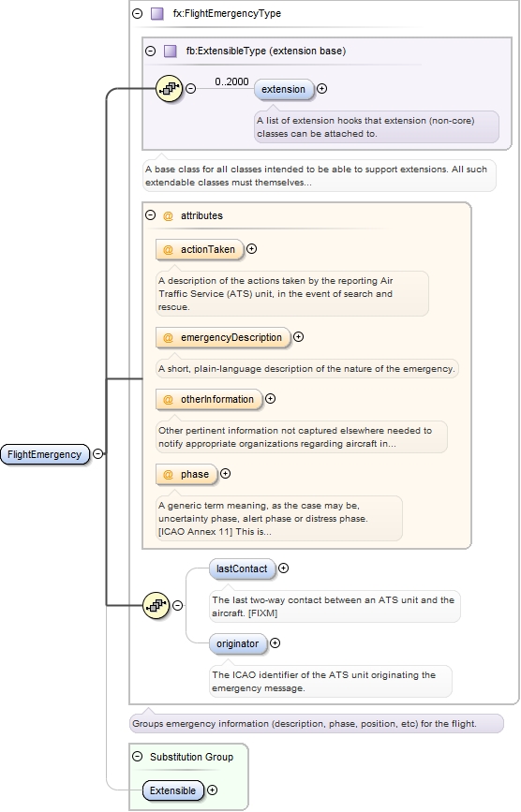Click the @ icon of actionTaken attribute
Viewport: 521px width, 812px height.
point(169,250)
